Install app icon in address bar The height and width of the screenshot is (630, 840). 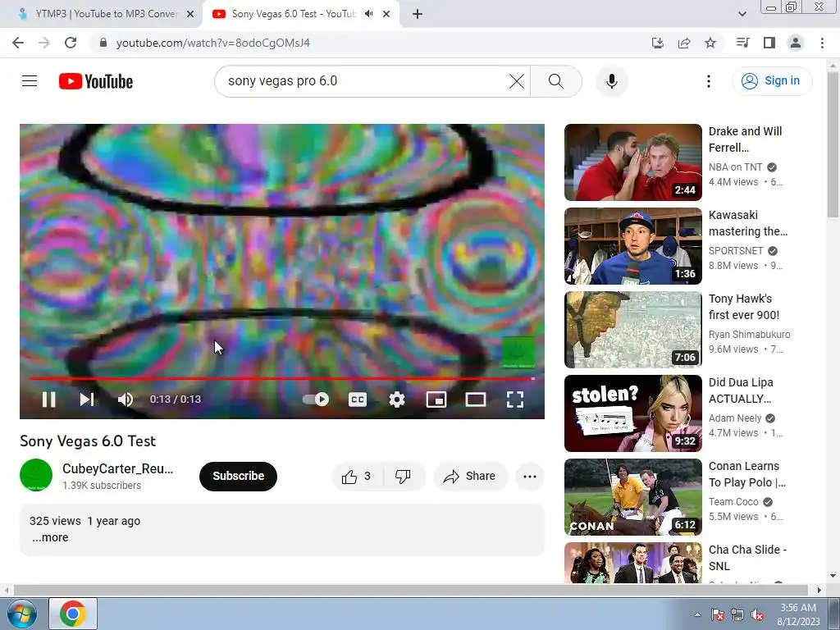[x=658, y=43]
